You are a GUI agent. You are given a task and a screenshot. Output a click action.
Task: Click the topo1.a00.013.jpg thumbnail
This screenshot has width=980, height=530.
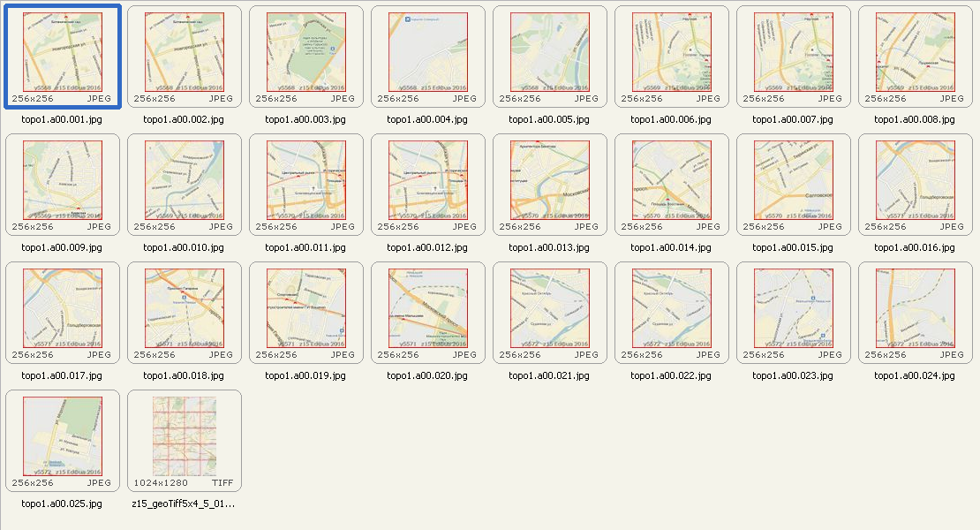pos(549,180)
